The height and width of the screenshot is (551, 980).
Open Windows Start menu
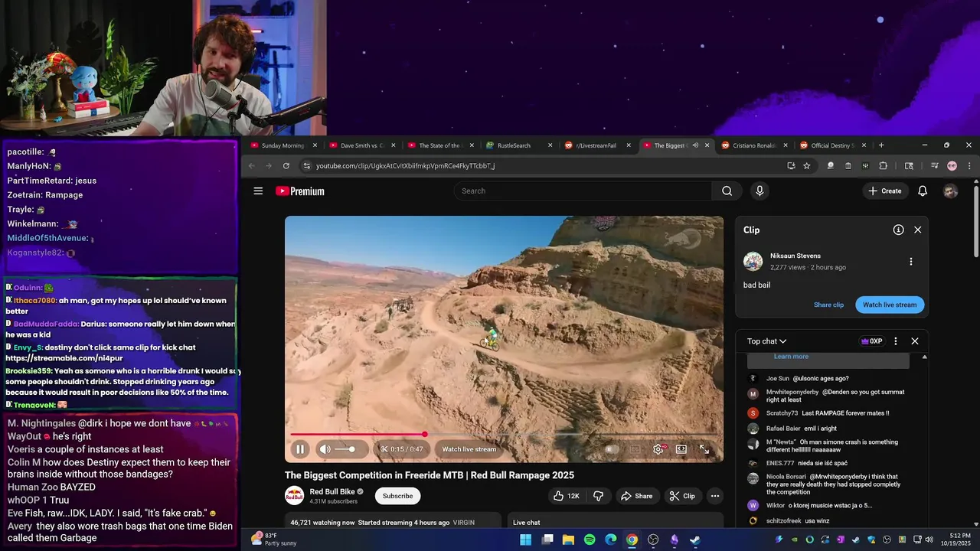pos(526,540)
